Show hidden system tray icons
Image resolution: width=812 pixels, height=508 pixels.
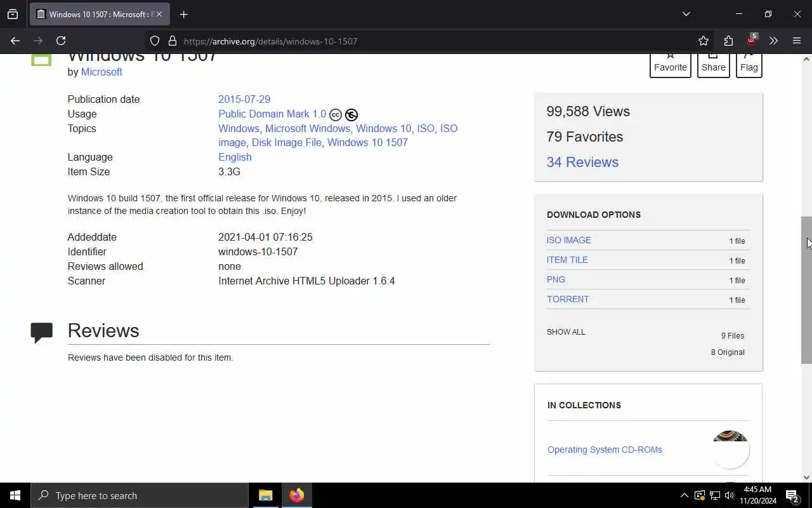pyautogui.click(x=684, y=495)
